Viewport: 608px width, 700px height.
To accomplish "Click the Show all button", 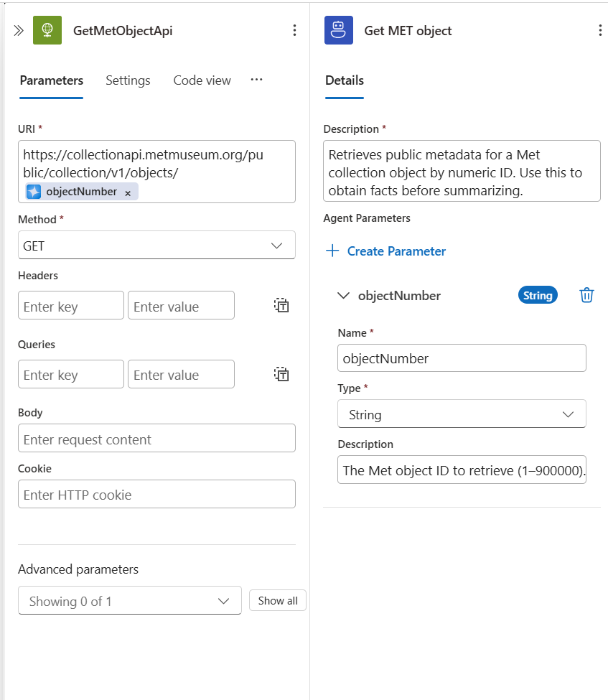I will click(x=277, y=600).
